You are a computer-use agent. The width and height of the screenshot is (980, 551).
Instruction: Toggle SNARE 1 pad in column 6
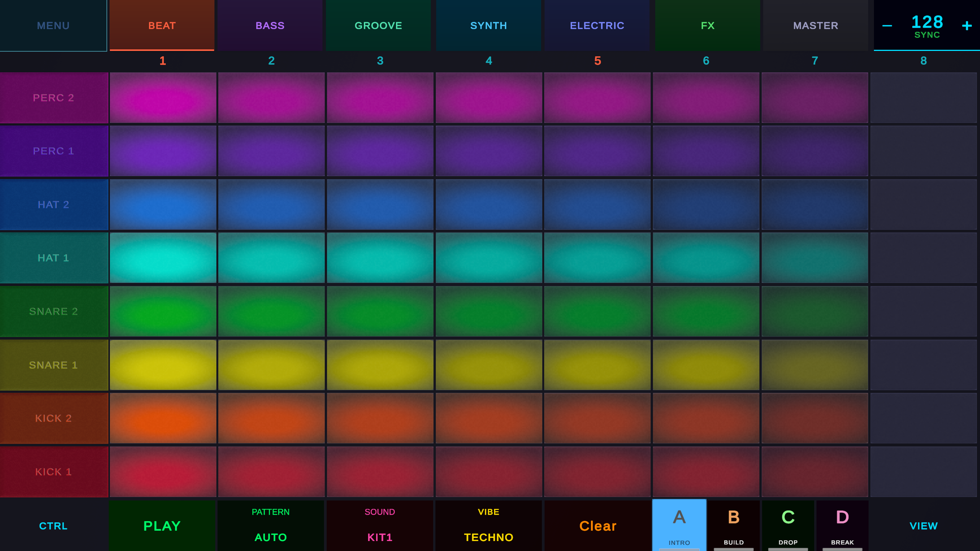pos(706,365)
